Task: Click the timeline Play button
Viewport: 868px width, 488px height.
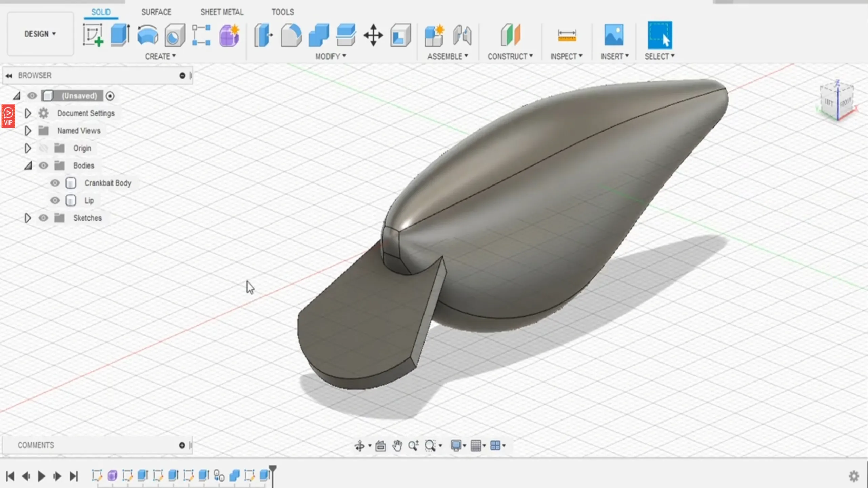Action: coord(41,476)
